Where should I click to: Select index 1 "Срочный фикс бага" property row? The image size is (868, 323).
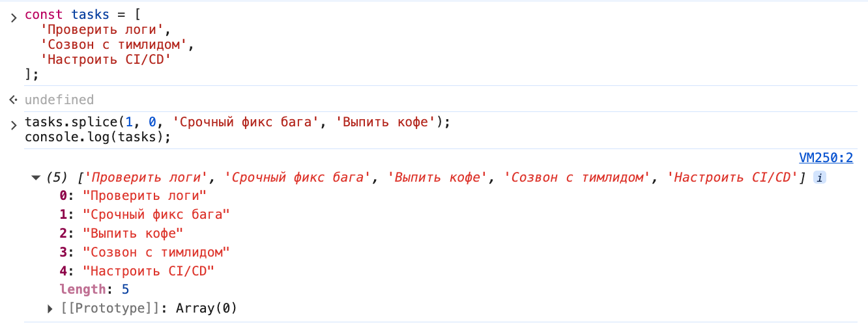pos(145,214)
